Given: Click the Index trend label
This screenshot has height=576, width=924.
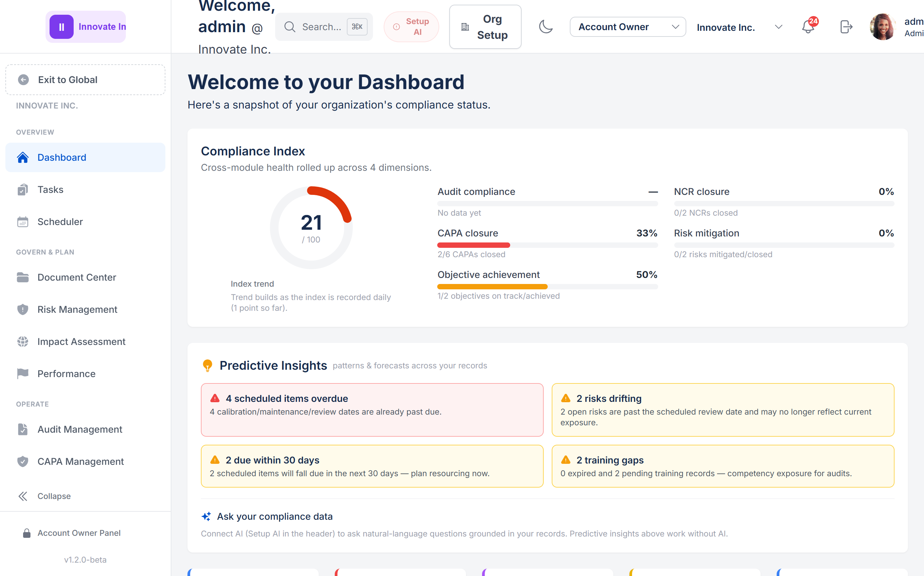Looking at the screenshot, I should coord(252,284).
